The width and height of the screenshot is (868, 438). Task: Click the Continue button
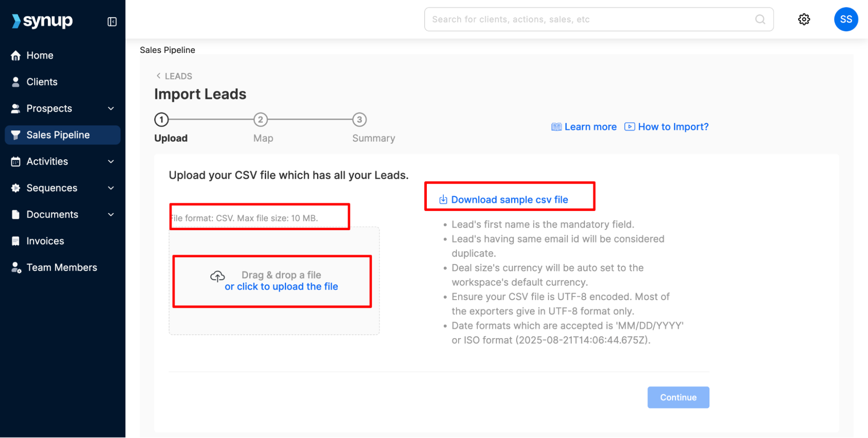click(x=678, y=397)
